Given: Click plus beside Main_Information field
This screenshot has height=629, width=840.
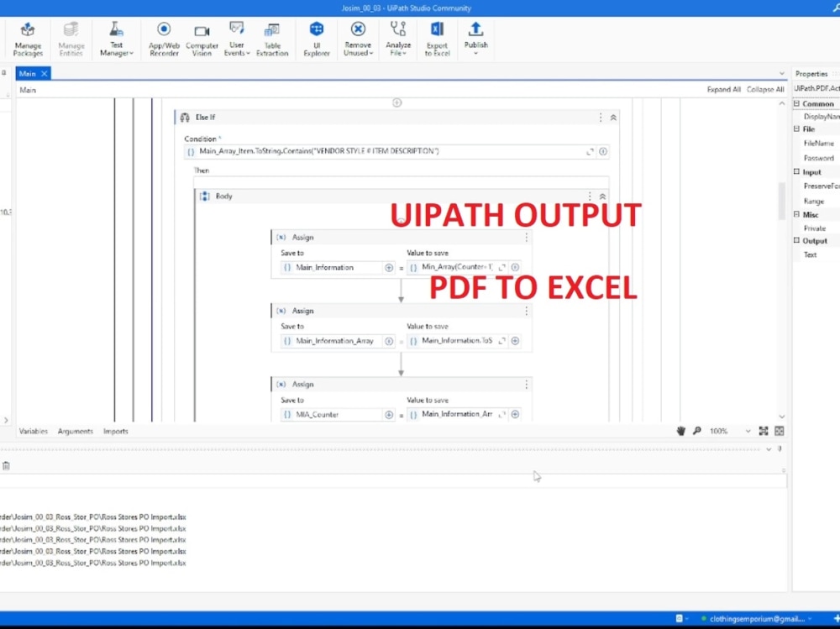Looking at the screenshot, I should click(x=389, y=267).
